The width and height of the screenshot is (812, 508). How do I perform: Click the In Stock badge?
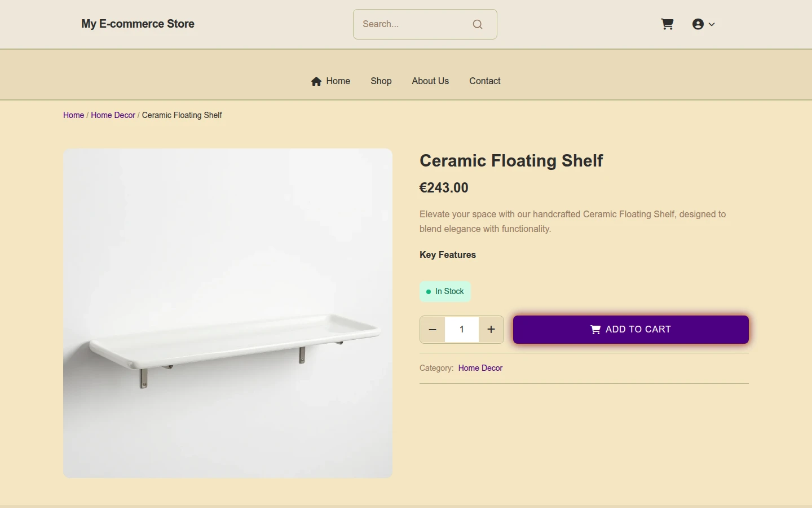tap(445, 291)
